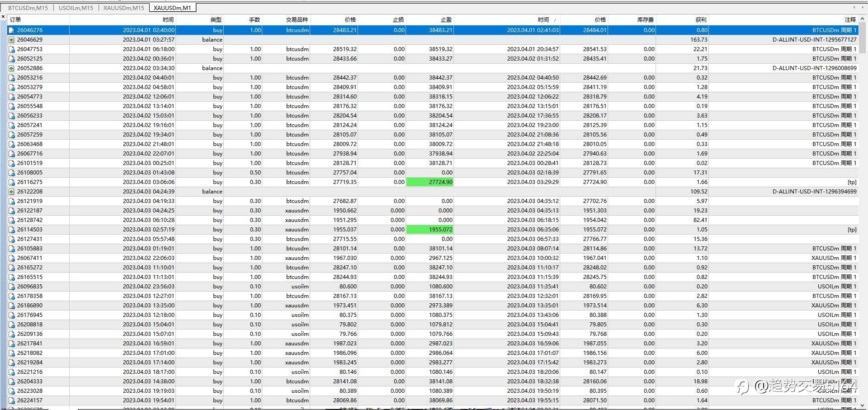Click the order icon beside 26176945
868x410 pixels.
pos(11,315)
